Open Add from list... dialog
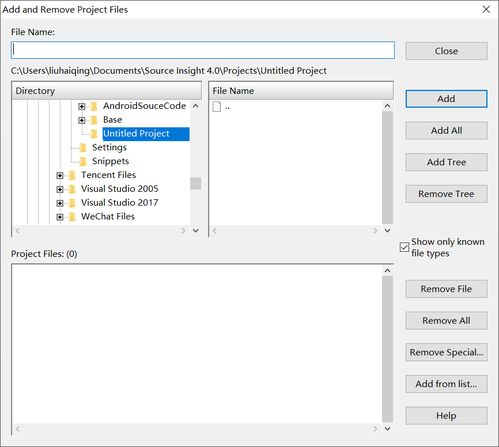 point(446,384)
